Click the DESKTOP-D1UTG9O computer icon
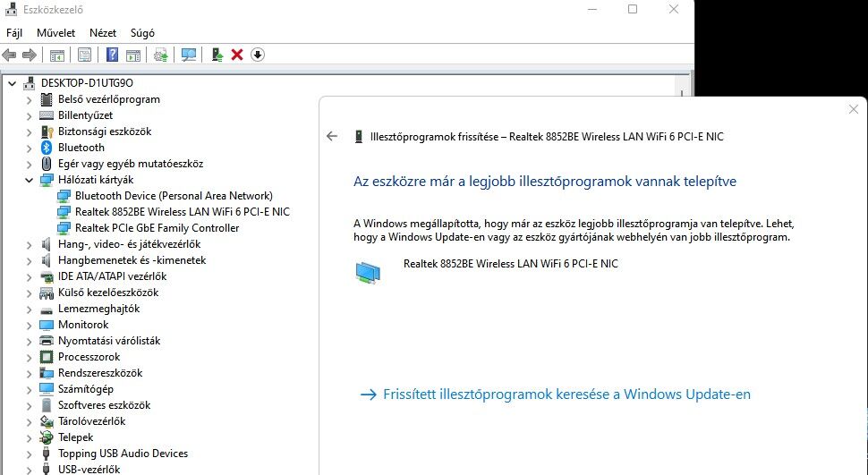Viewport: 868px width, 475px height. [x=29, y=83]
